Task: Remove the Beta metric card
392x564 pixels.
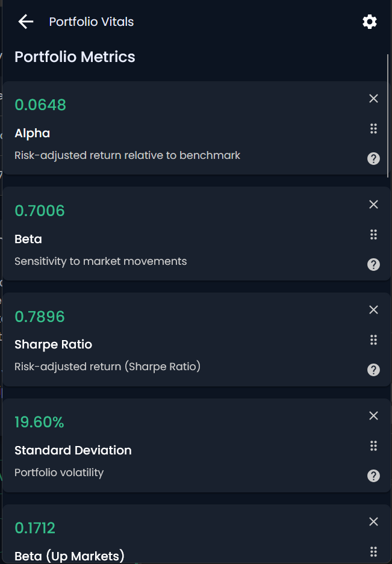Action: [x=374, y=204]
